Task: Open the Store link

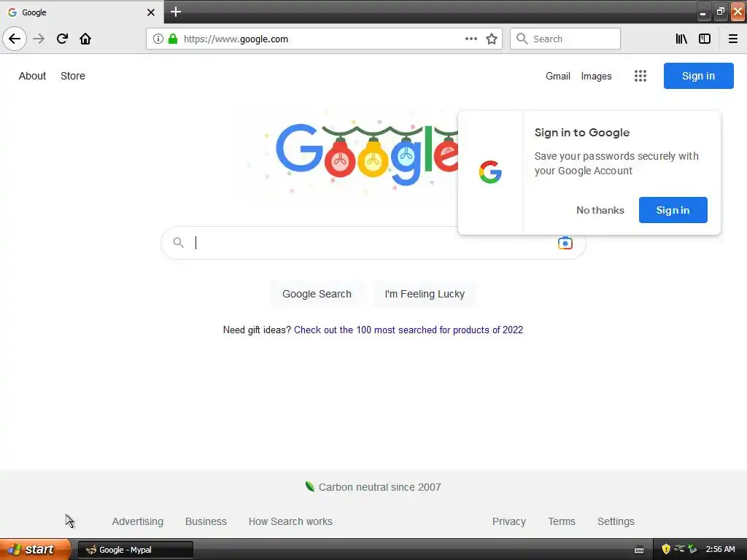Action: pos(73,76)
